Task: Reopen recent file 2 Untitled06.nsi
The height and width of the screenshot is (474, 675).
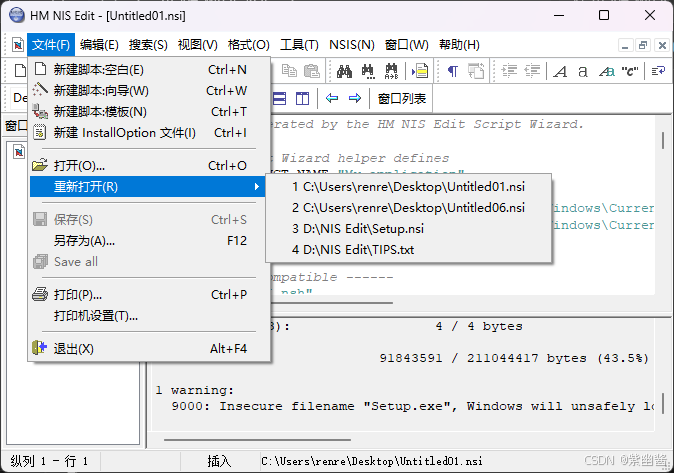Action: 409,208
